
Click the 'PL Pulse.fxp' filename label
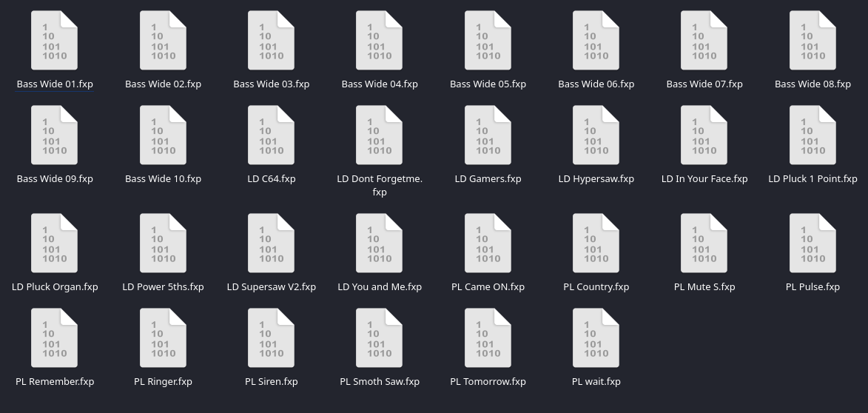click(813, 286)
